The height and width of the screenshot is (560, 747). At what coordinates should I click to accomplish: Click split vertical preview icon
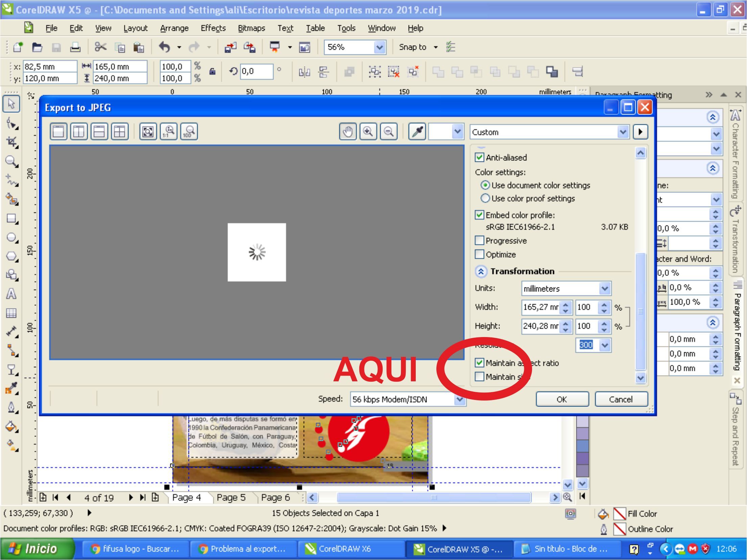(79, 131)
